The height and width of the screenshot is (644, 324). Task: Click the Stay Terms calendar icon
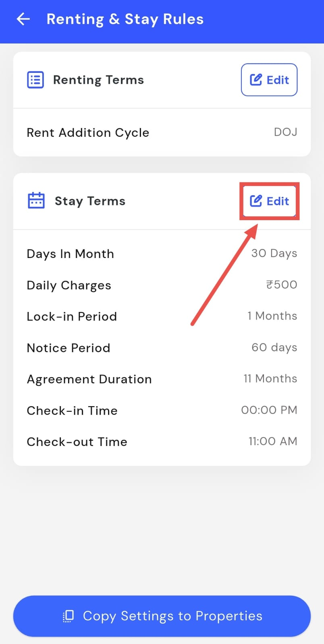(36, 200)
